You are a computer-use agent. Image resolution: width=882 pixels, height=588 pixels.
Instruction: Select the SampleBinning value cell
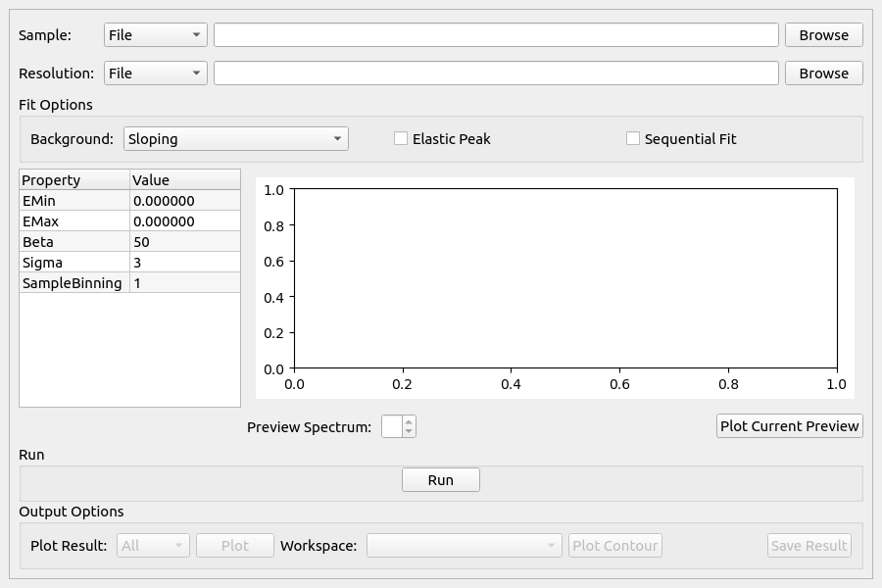[x=184, y=283]
